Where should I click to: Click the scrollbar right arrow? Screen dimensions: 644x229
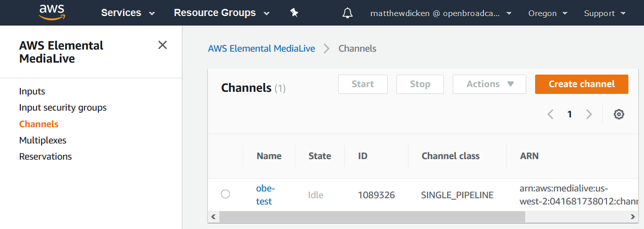click(633, 216)
